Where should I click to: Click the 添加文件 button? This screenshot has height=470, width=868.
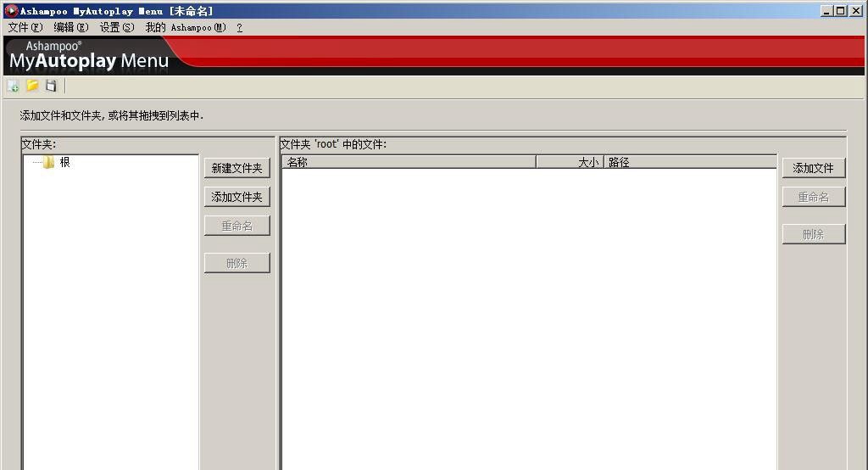pyautogui.click(x=814, y=168)
